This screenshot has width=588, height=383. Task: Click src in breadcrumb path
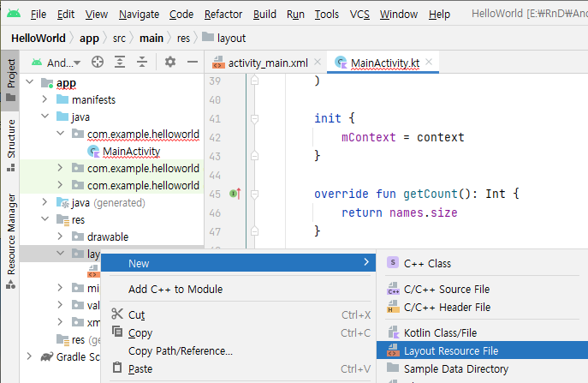pos(119,38)
